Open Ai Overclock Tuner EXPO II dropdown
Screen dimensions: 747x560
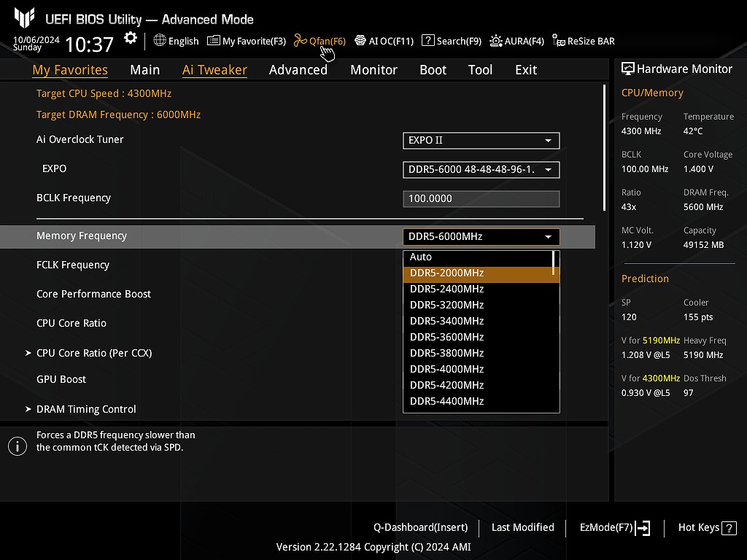tap(481, 141)
